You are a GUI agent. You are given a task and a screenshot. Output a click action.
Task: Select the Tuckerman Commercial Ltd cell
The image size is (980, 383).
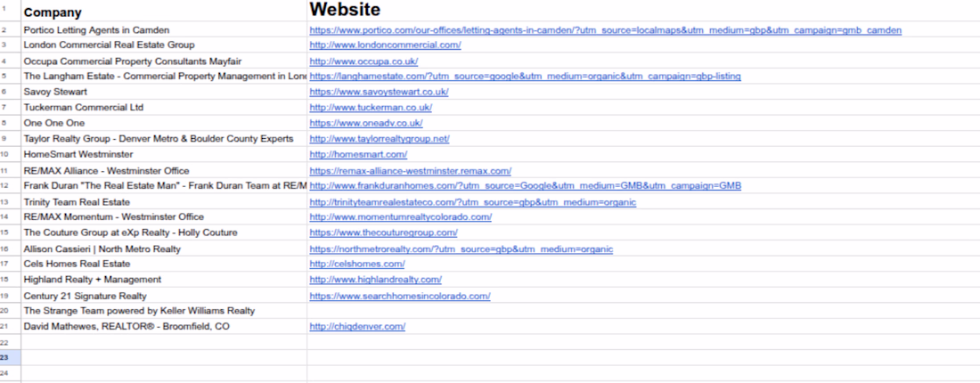click(164, 108)
